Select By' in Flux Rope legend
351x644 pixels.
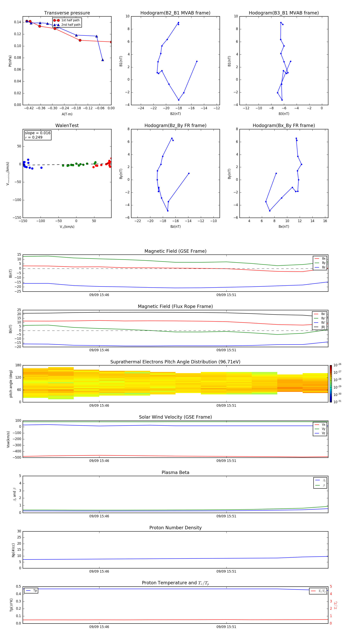[x=320, y=318]
